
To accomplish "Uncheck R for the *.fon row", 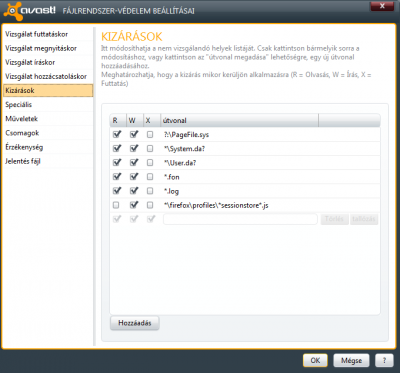I will pyautogui.click(x=117, y=177).
